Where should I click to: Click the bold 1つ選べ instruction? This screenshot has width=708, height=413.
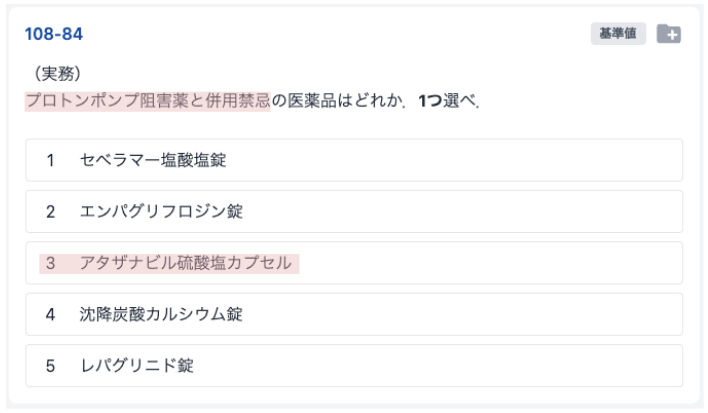coord(448,101)
